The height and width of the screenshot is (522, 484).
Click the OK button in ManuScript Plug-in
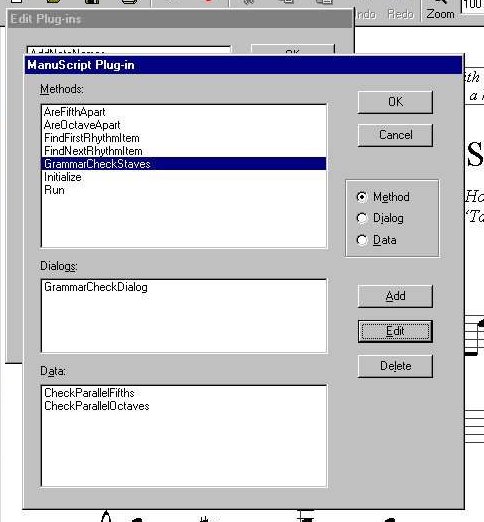tap(395, 102)
